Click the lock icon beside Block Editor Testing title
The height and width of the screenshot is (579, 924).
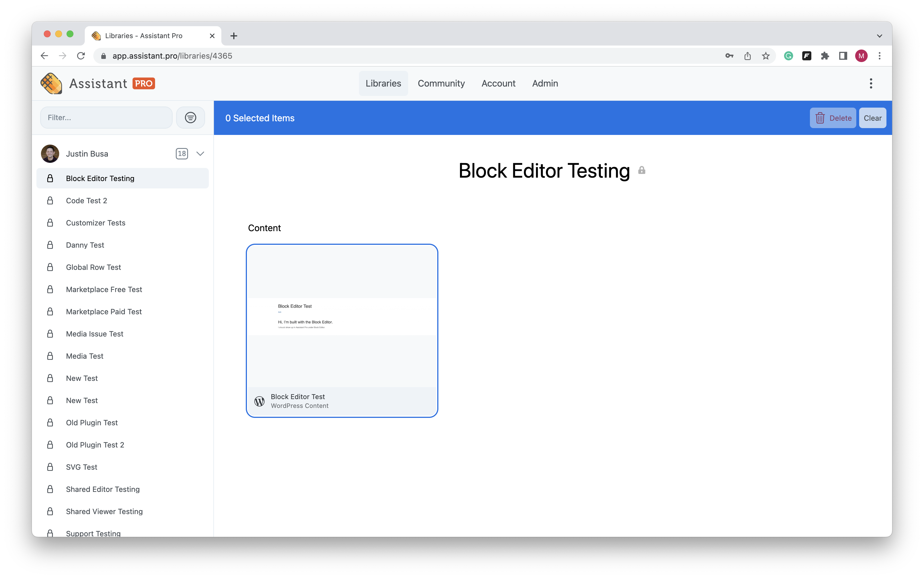641,171
